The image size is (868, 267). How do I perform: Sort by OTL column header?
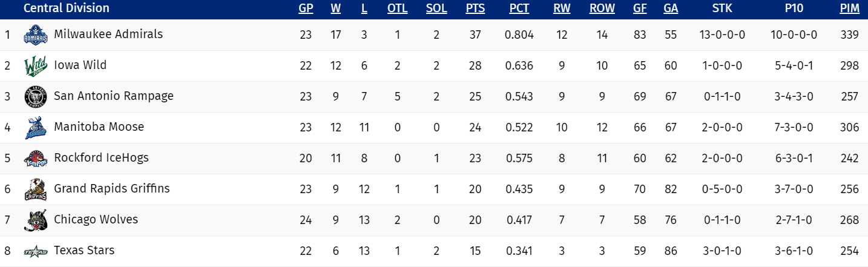(x=397, y=8)
